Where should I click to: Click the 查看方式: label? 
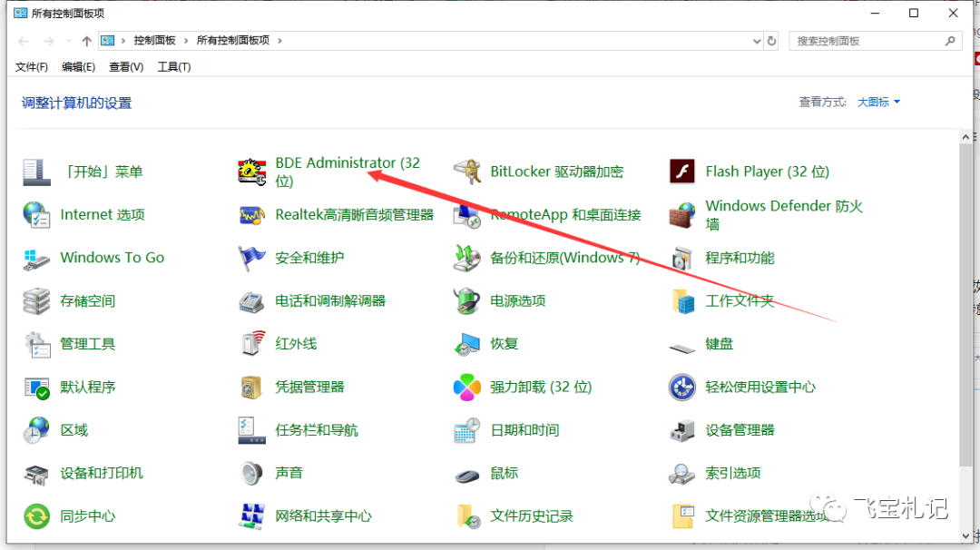822,102
